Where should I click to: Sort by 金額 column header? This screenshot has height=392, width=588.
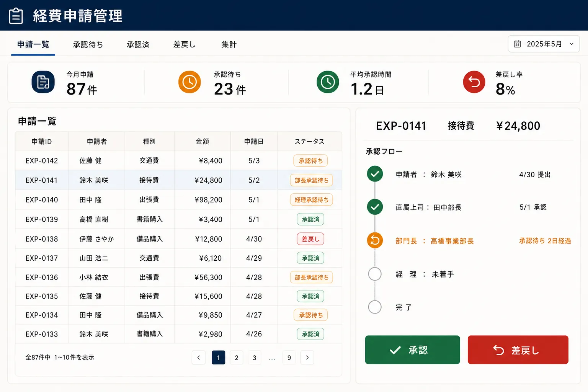tap(203, 141)
